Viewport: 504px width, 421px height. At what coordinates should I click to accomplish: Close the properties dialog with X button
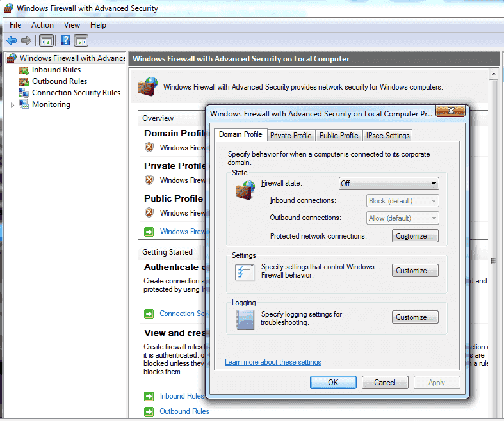[450, 111]
